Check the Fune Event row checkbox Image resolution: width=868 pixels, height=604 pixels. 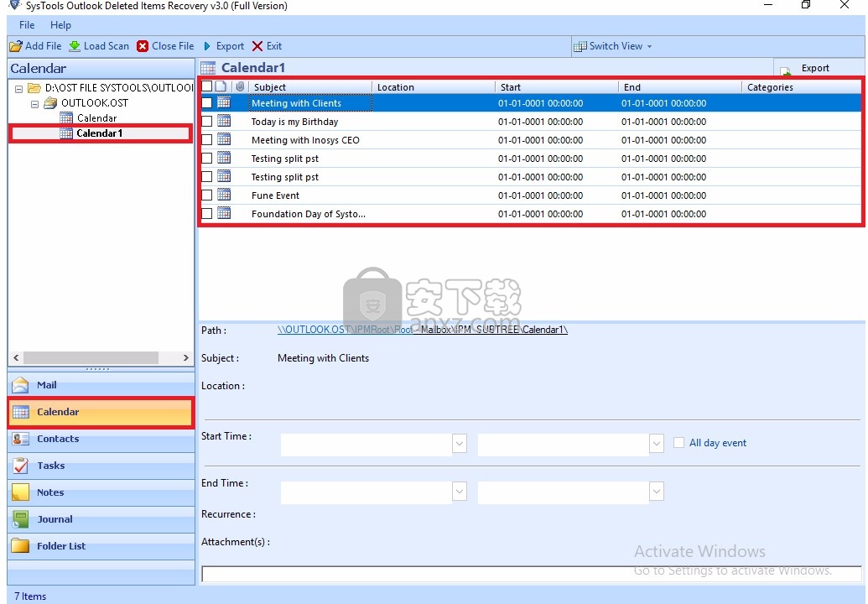[206, 195]
